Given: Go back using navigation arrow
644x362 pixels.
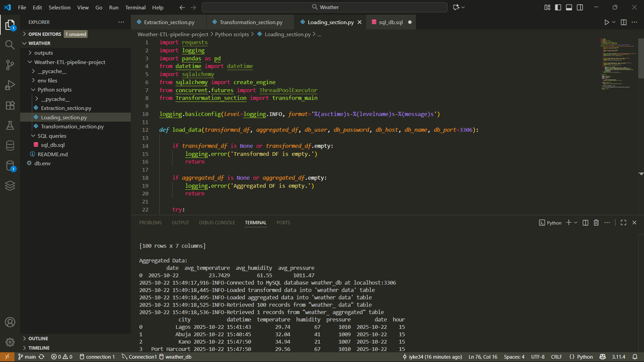Looking at the screenshot, I should (x=182, y=8).
